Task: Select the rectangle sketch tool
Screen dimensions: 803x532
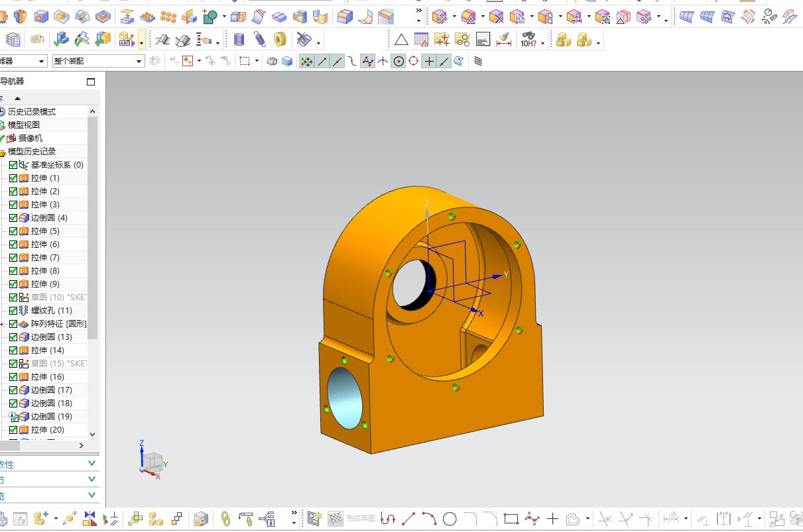Action: click(x=511, y=518)
